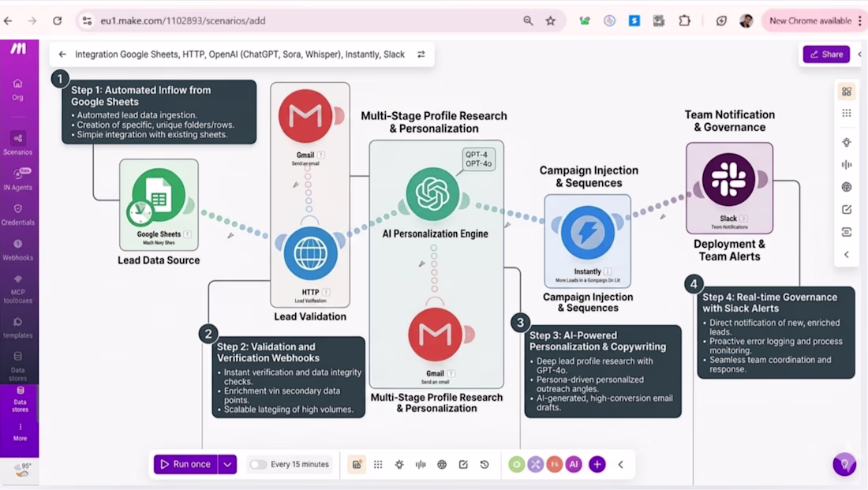Toggle the Every 15 minutes schedule switch
Screen dimensions: 868x490
point(257,465)
